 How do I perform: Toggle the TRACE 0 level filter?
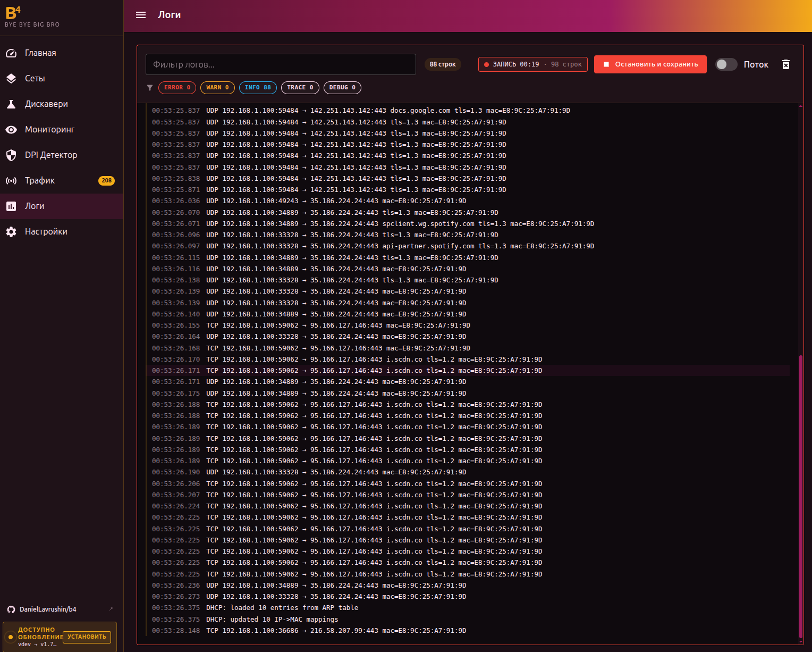click(300, 88)
